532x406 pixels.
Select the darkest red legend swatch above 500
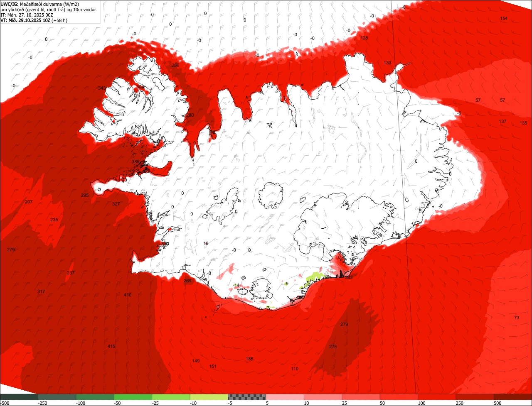(513, 397)
